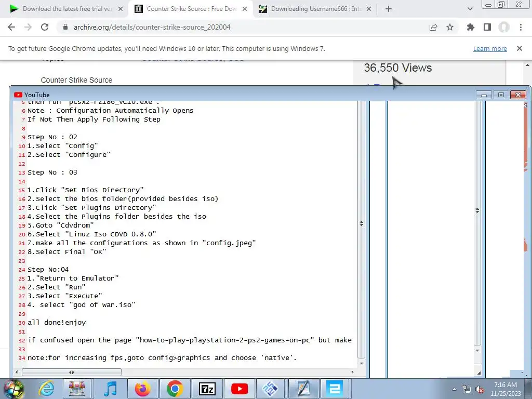
Task: Click line '1.Click "Set Bios Directory"'
Action: click(86, 190)
